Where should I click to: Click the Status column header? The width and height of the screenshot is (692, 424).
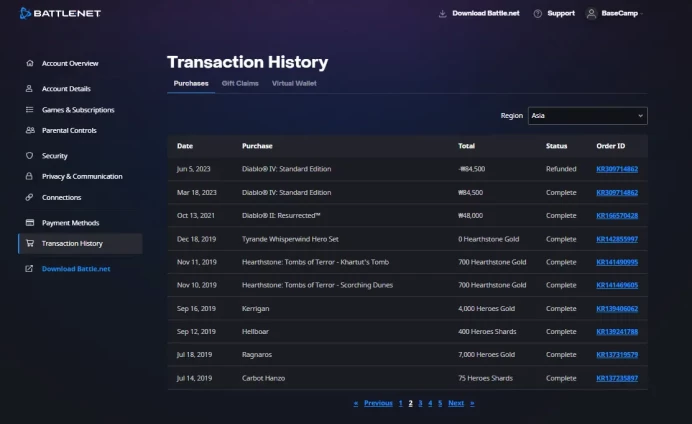557,146
